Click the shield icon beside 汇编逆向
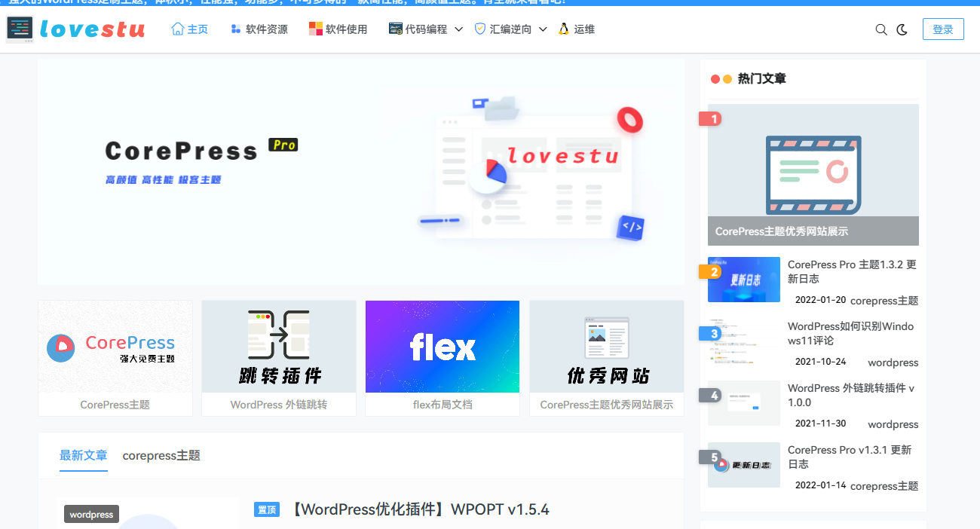The width and height of the screenshot is (980, 529). [x=479, y=29]
